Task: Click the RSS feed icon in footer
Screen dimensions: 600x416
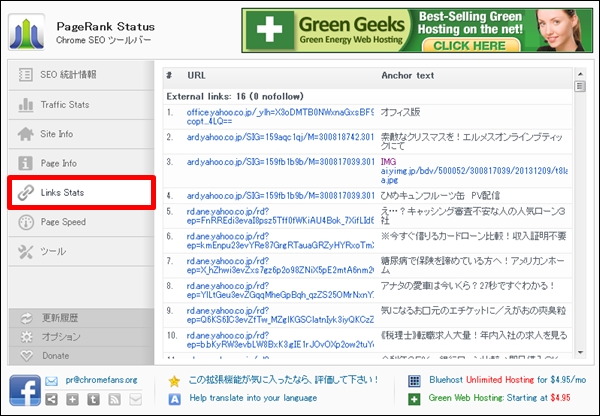Action: pyautogui.click(x=114, y=400)
